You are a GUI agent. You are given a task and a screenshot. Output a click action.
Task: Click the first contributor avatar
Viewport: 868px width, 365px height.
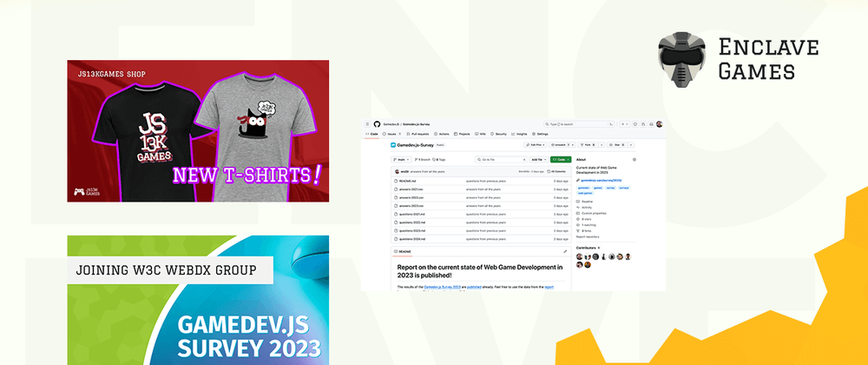580,256
